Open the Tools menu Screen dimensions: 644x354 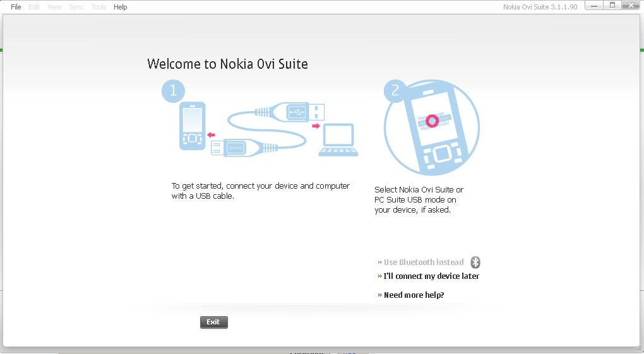tap(98, 7)
